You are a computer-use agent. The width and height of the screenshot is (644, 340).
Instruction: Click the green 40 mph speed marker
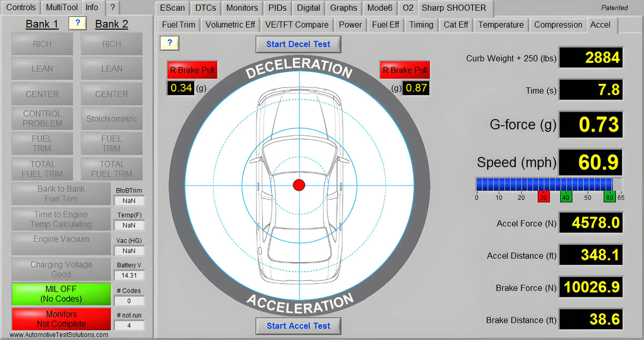click(x=566, y=197)
